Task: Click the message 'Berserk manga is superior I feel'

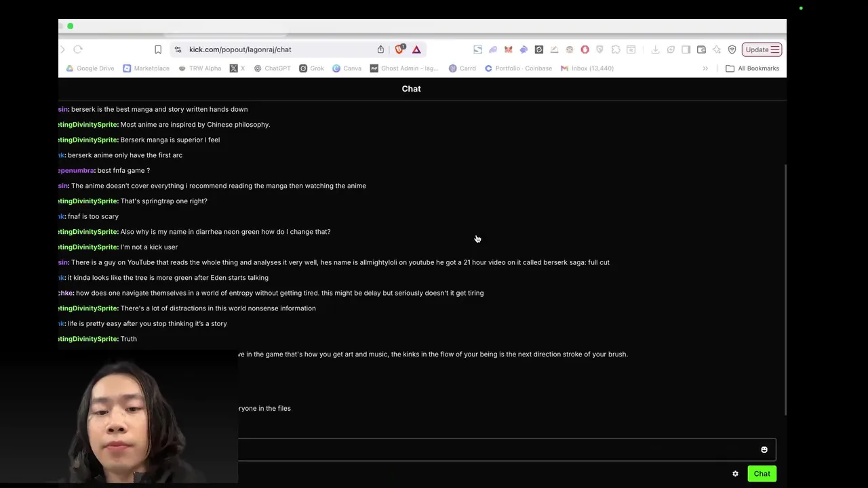Action: (x=170, y=140)
